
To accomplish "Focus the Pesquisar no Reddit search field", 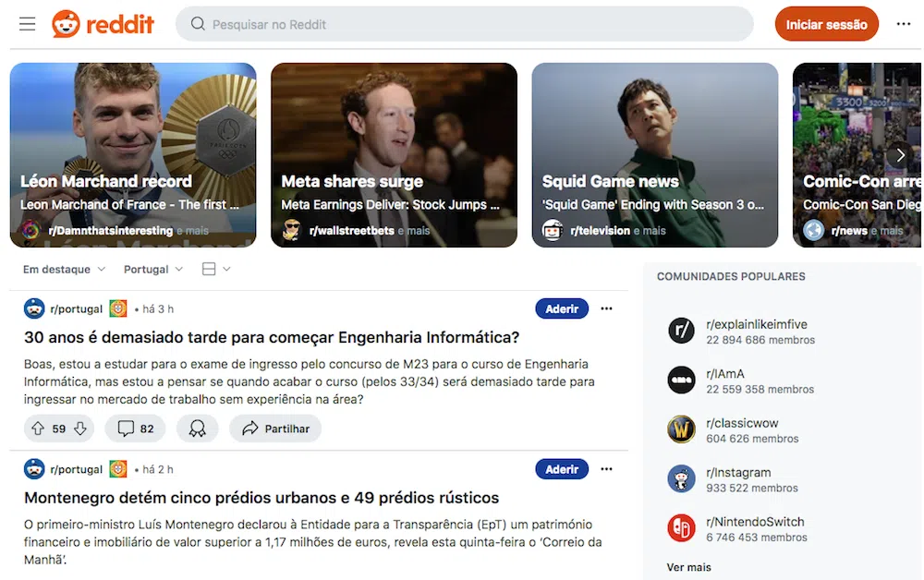I will (x=465, y=24).
